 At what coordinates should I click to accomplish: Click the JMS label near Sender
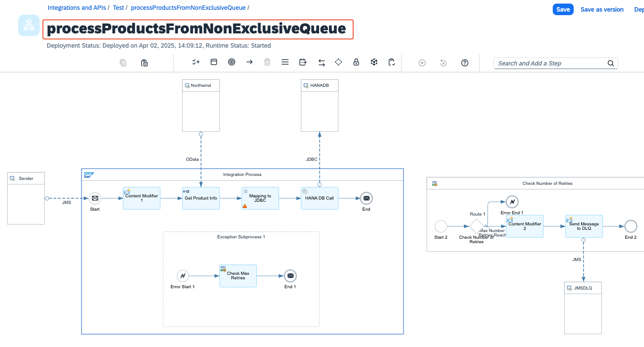66,203
